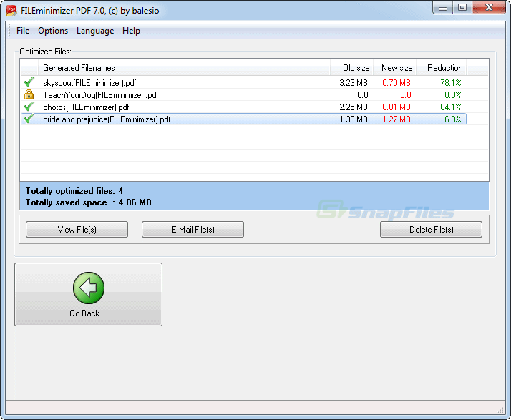
Task: Maximize the FILEminimizer window
Action: point(462,8)
